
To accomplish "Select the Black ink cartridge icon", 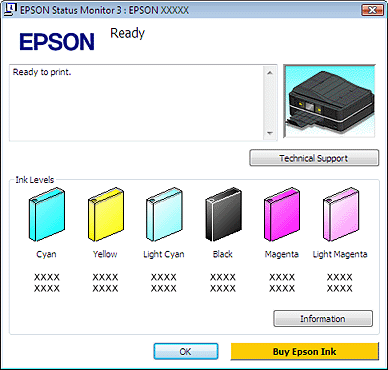I will coord(223,214).
